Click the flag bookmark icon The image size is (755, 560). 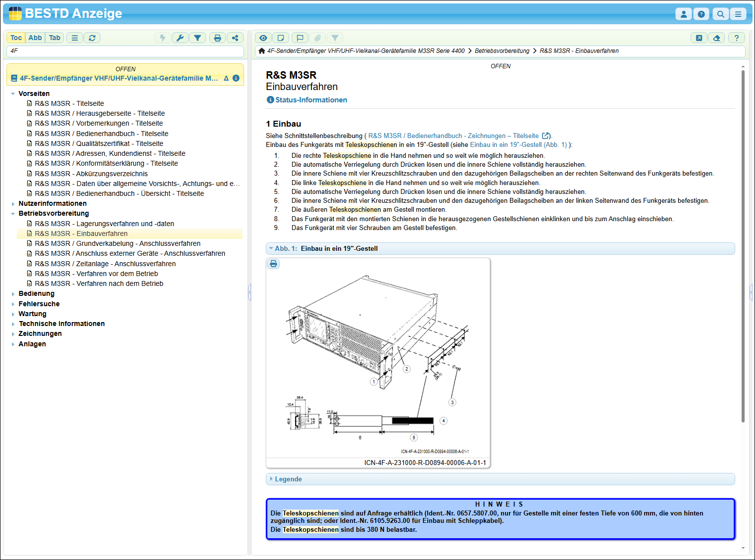coord(300,38)
